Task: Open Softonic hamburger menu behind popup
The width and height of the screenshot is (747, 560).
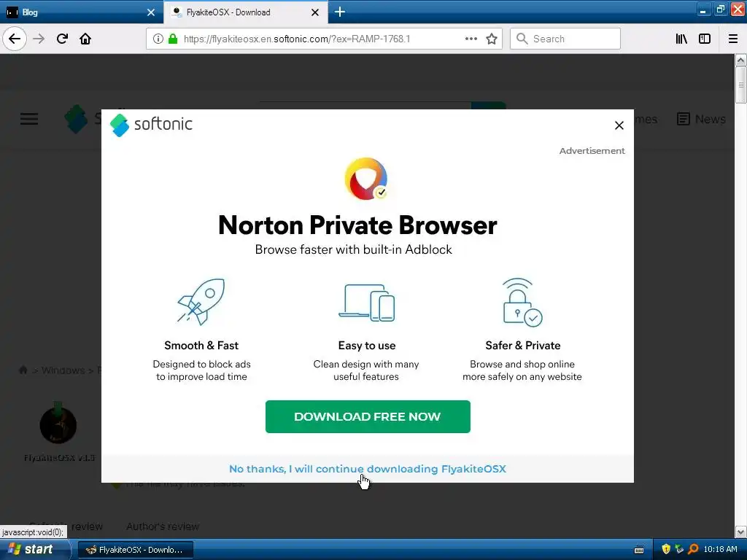Action: [x=29, y=119]
